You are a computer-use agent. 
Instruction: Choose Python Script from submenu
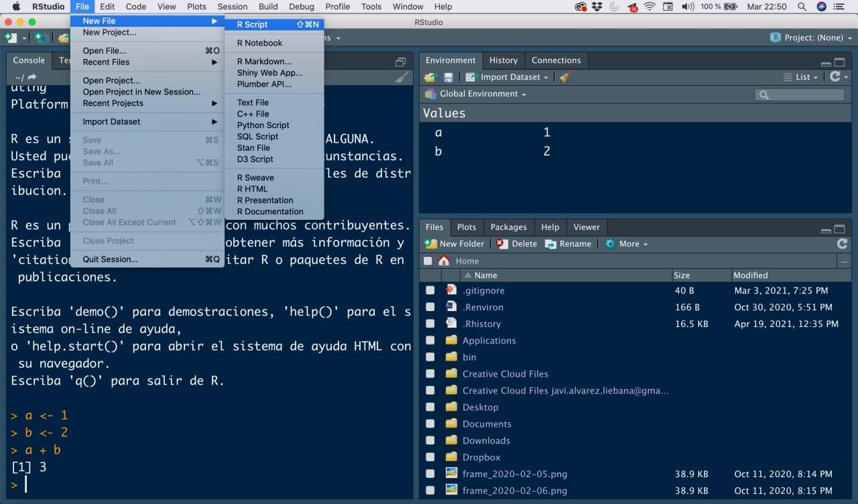tap(274, 125)
